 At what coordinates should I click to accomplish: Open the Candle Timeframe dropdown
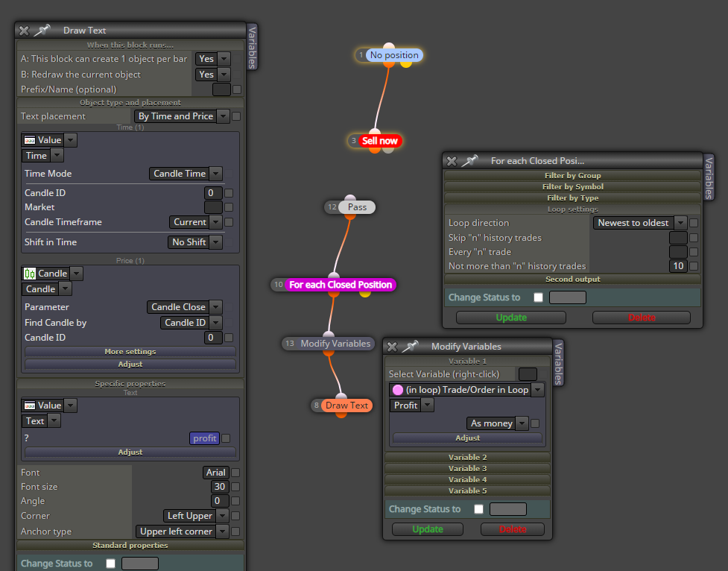tap(195, 222)
